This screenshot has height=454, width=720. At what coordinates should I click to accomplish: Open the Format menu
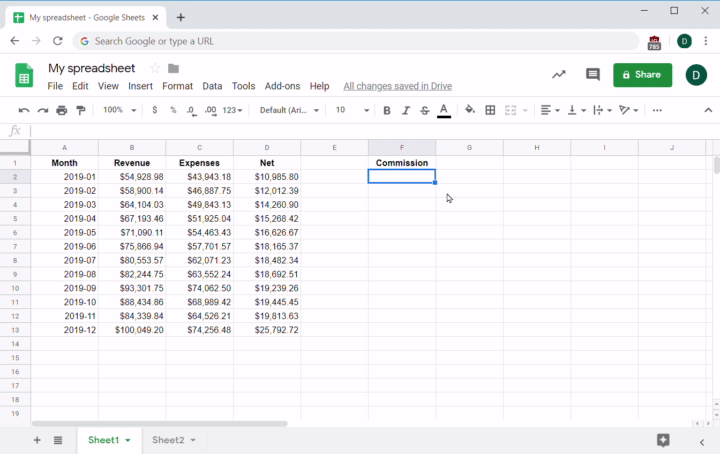(177, 86)
